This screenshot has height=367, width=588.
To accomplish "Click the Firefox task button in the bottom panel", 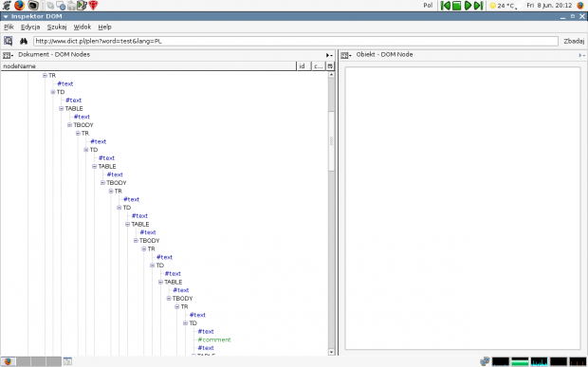I will [x=8, y=361].
